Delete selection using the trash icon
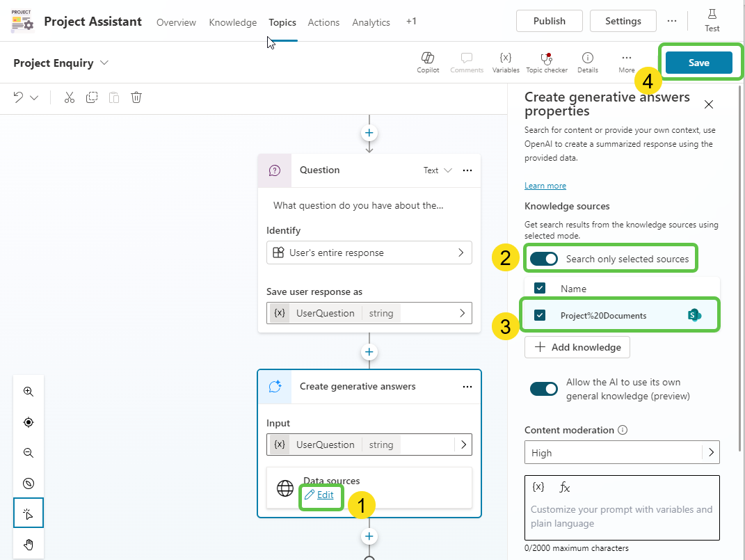This screenshot has width=745, height=560. click(136, 97)
